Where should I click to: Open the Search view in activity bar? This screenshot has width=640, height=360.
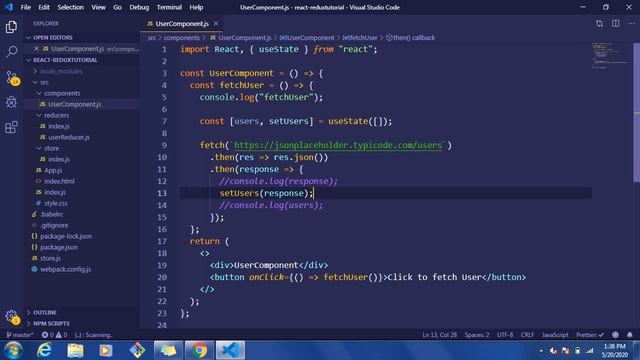click(x=11, y=51)
